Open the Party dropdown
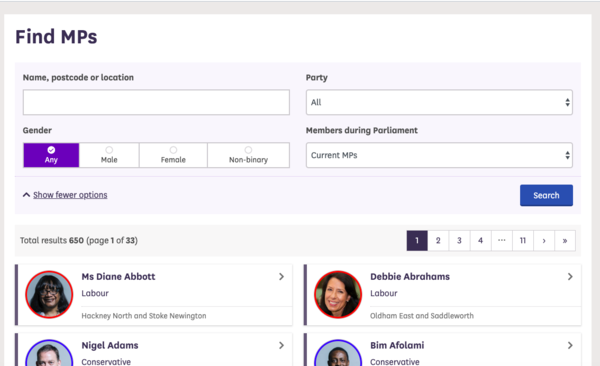This screenshot has width=600, height=366. click(x=439, y=102)
